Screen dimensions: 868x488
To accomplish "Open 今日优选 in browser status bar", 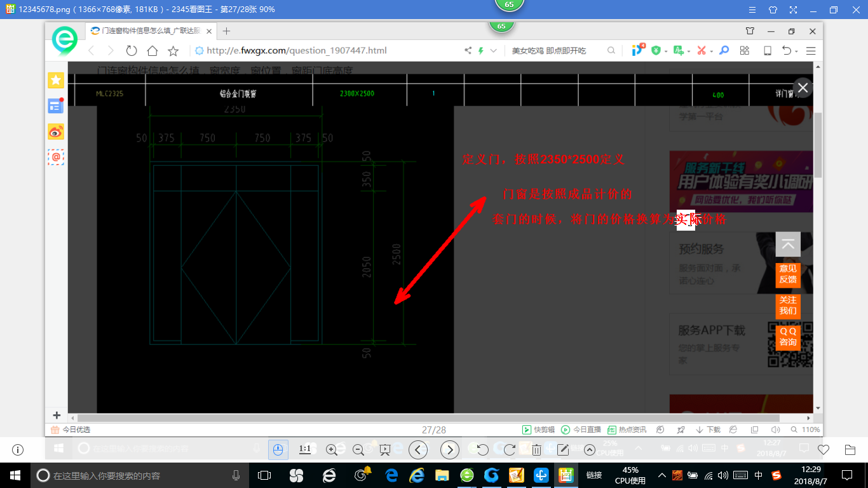I will tap(71, 430).
